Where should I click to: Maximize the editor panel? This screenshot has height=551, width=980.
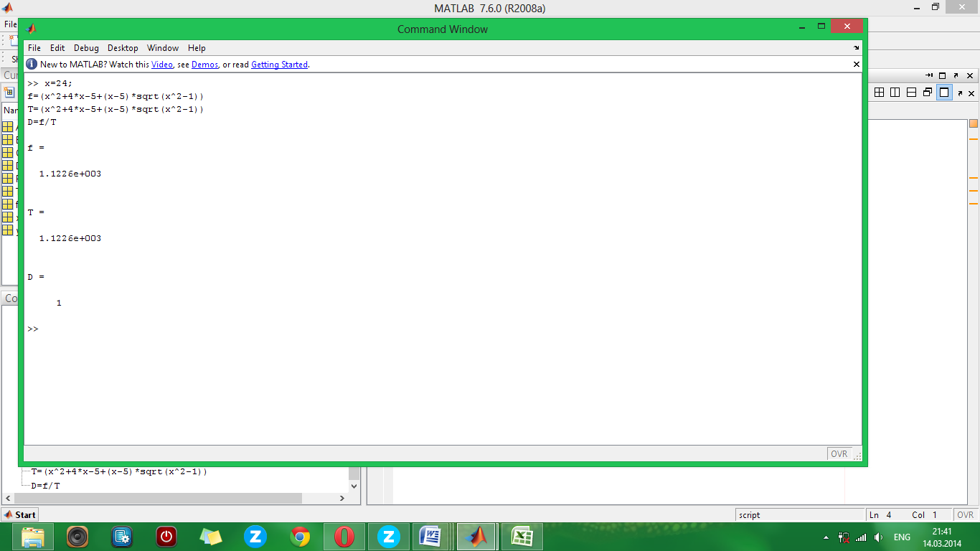pos(943,75)
